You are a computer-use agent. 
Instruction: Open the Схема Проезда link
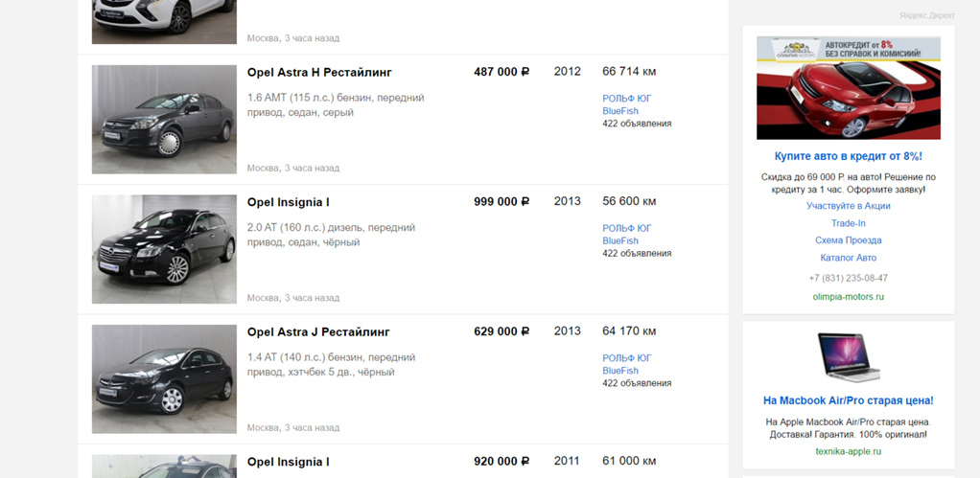pos(848,240)
